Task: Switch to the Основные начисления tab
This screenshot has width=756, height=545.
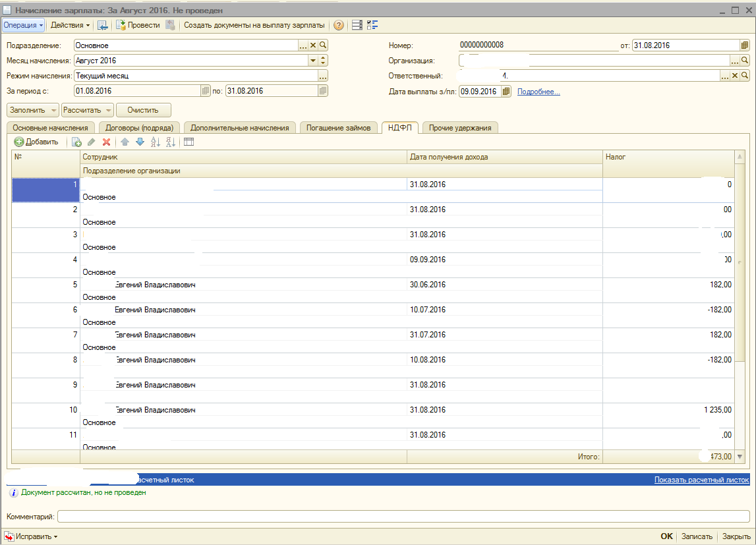Action: [x=50, y=128]
